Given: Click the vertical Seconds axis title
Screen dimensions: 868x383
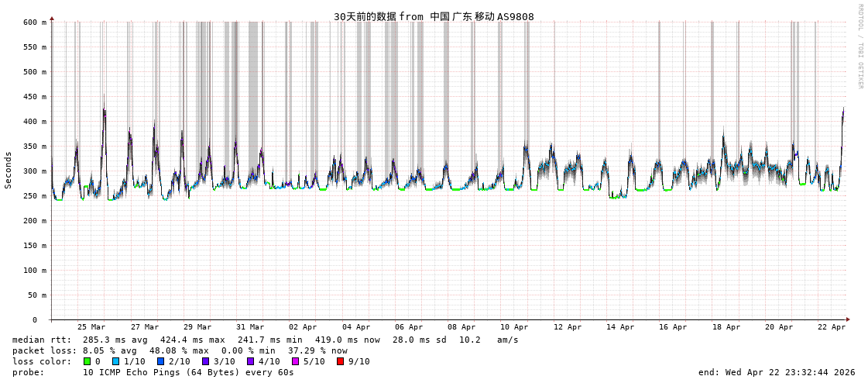Looking at the screenshot, I should 9,171.
